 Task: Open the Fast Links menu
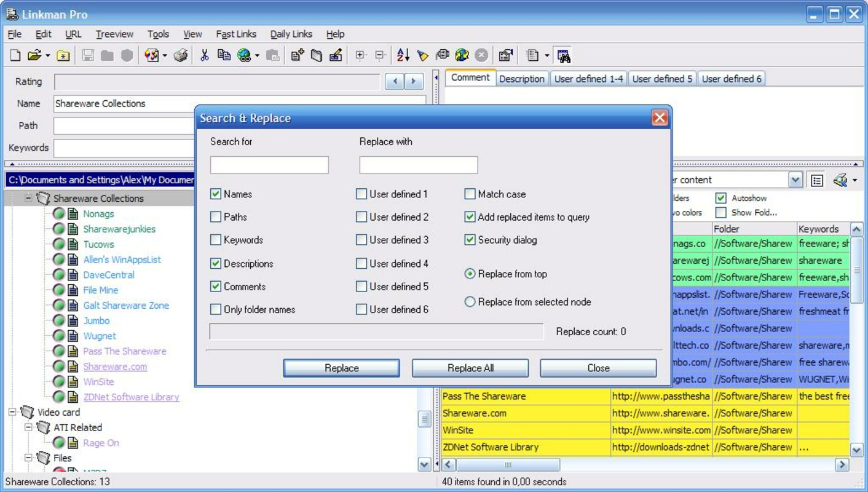click(236, 34)
